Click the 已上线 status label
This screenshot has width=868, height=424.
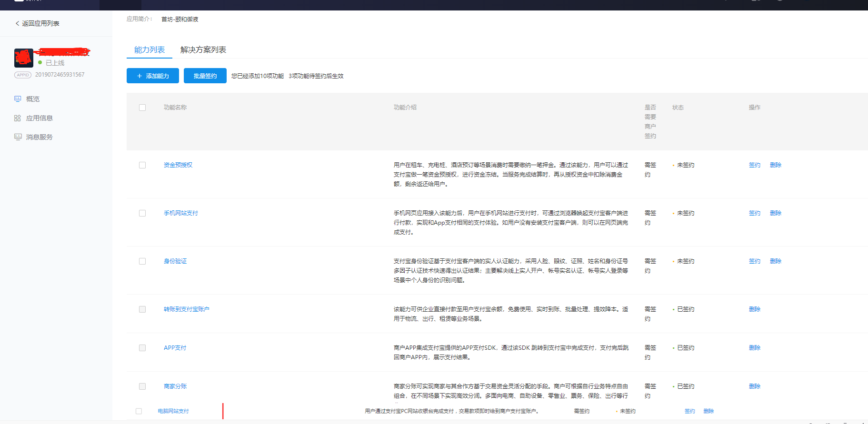pyautogui.click(x=55, y=63)
